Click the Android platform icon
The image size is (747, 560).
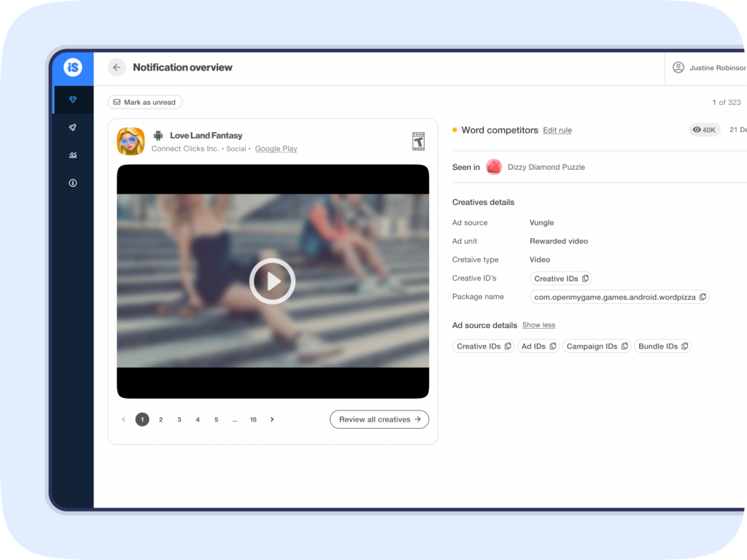pyautogui.click(x=158, y=135)
